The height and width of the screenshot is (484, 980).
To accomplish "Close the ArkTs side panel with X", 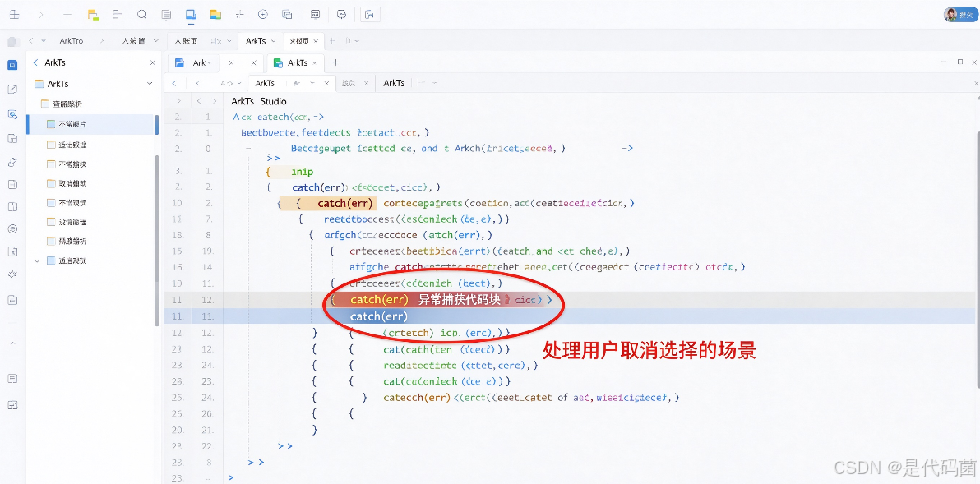I will [x=152, y=62].
